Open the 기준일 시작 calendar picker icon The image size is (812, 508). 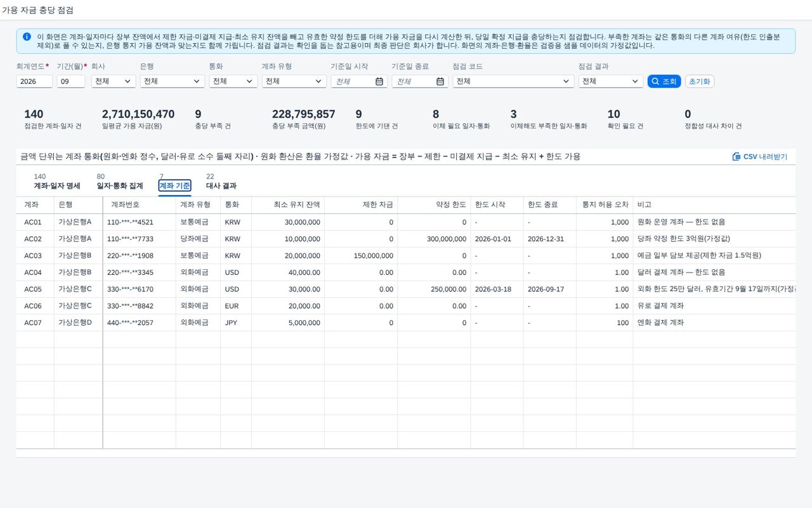click(x=379, y=81)
